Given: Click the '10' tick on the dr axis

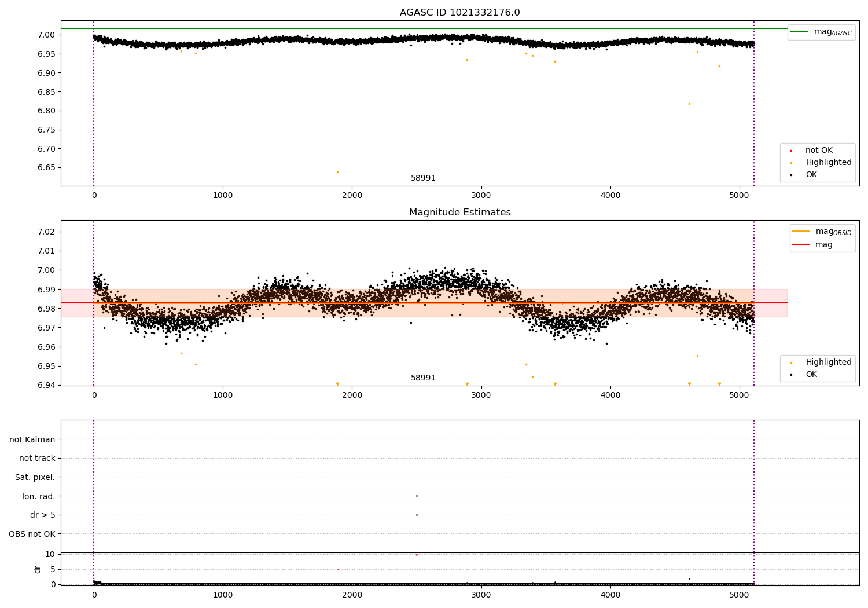Looking at the screenshot, I should pyautogui.click(x=50, y=554).
